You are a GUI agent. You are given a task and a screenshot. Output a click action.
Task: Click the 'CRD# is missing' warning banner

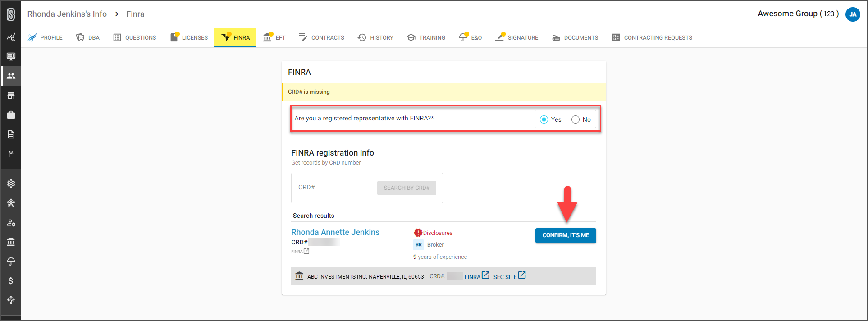(x=444, y=92)
